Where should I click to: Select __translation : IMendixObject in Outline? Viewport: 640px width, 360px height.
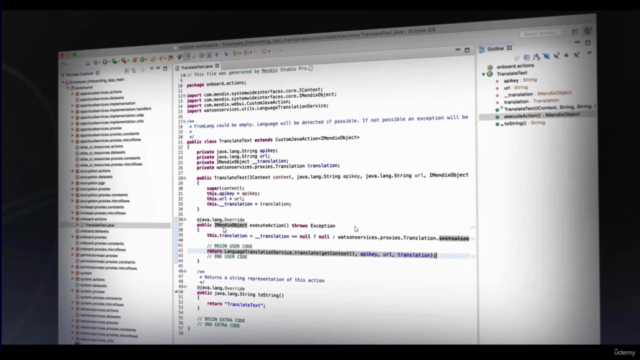point(537,94)
